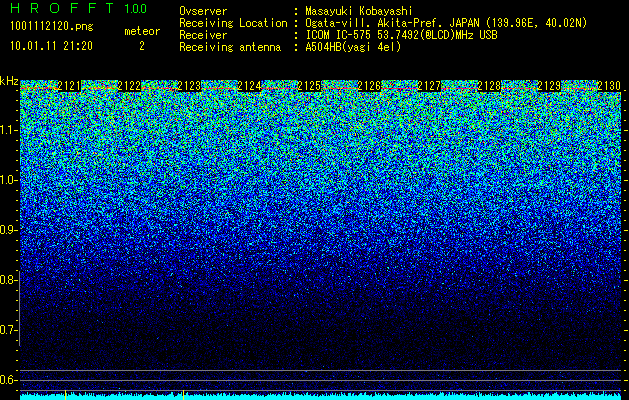Screen dimensions: 629x400
Task: Click the 1.0 kHz axis label
Action: [x=8, y=180]
